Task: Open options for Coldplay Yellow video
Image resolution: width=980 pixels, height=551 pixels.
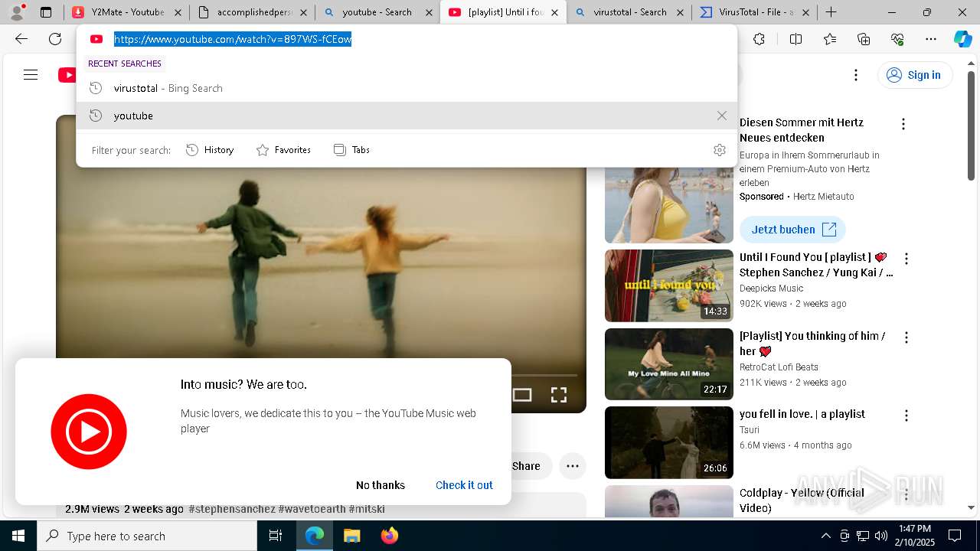Action: point(906,494)
